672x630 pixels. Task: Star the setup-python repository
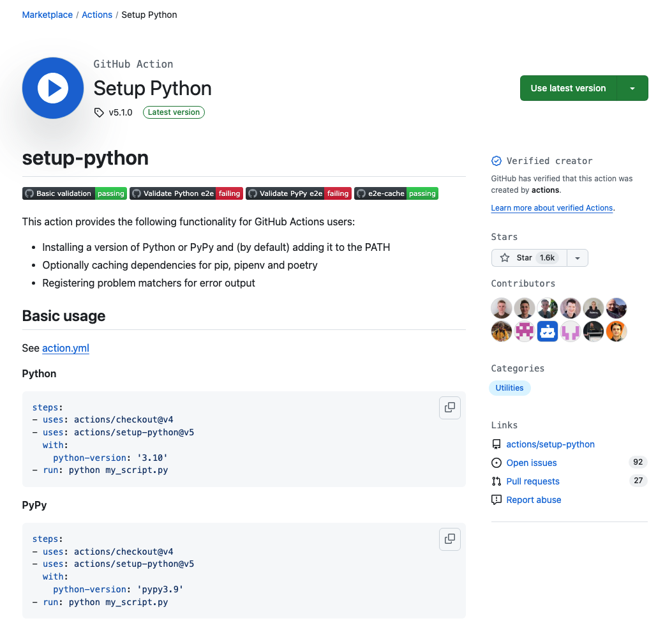(529, 258)
